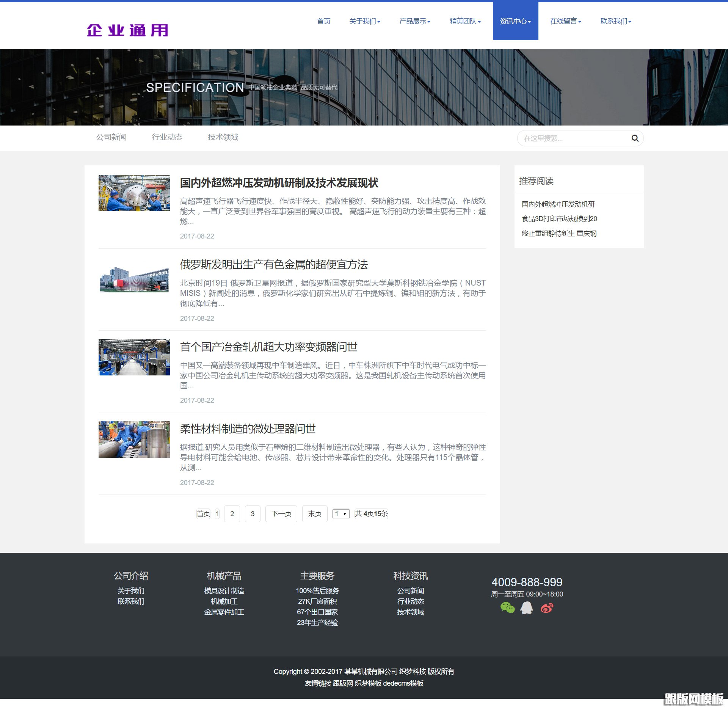Click current page 1 in pagination
728x708 pixels.
coord(217,514)
